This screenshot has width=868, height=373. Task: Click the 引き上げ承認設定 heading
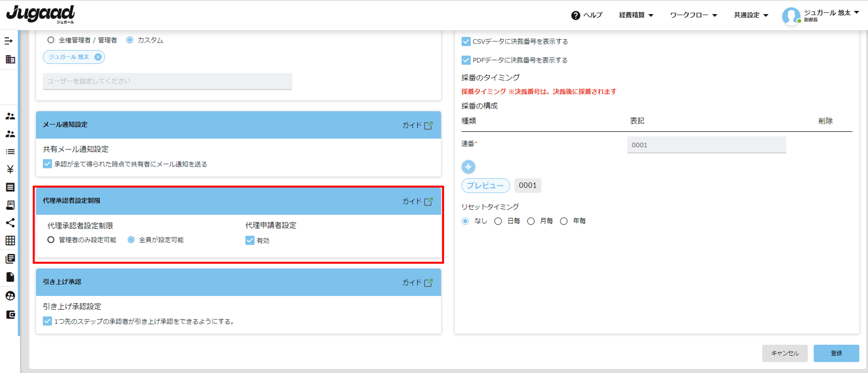coord(72,306)
